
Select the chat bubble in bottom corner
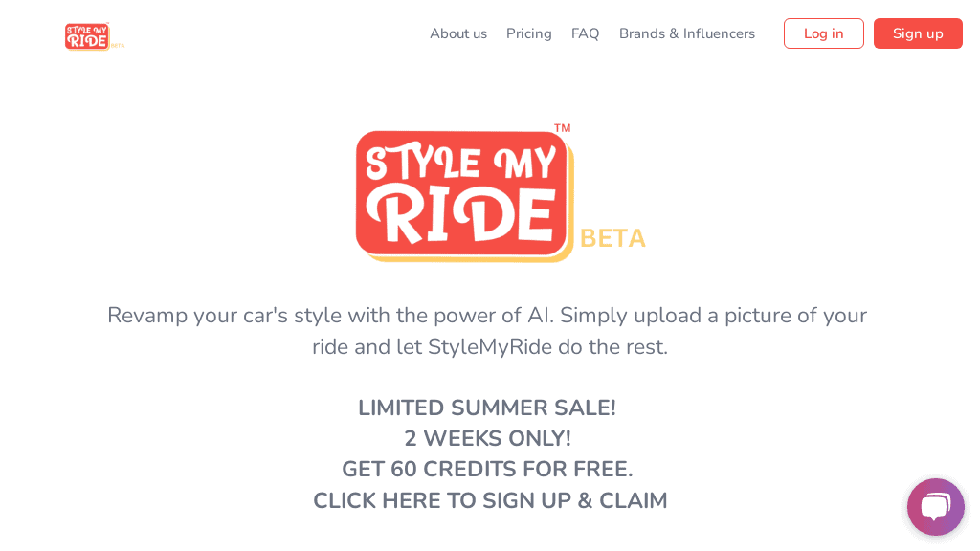pos(935,507)
